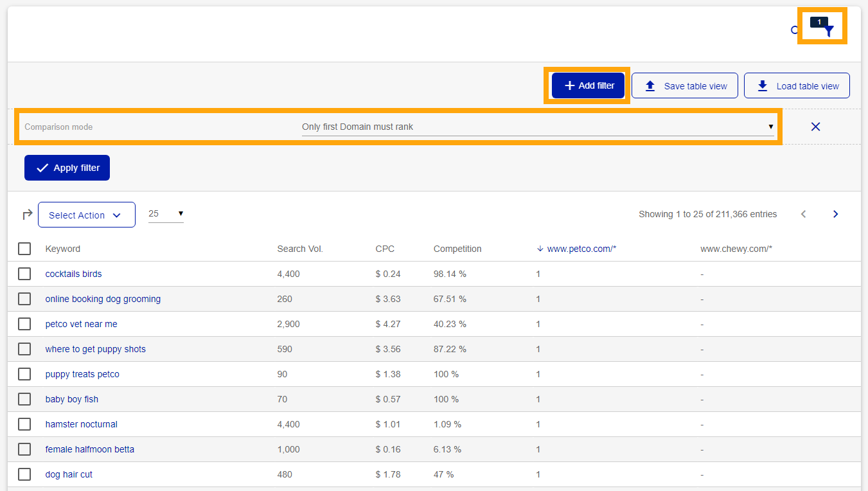Viewport: 868px width, 491px height.
Task: Open the hamster nocturnal keyword link
Action: coord(81,424)
